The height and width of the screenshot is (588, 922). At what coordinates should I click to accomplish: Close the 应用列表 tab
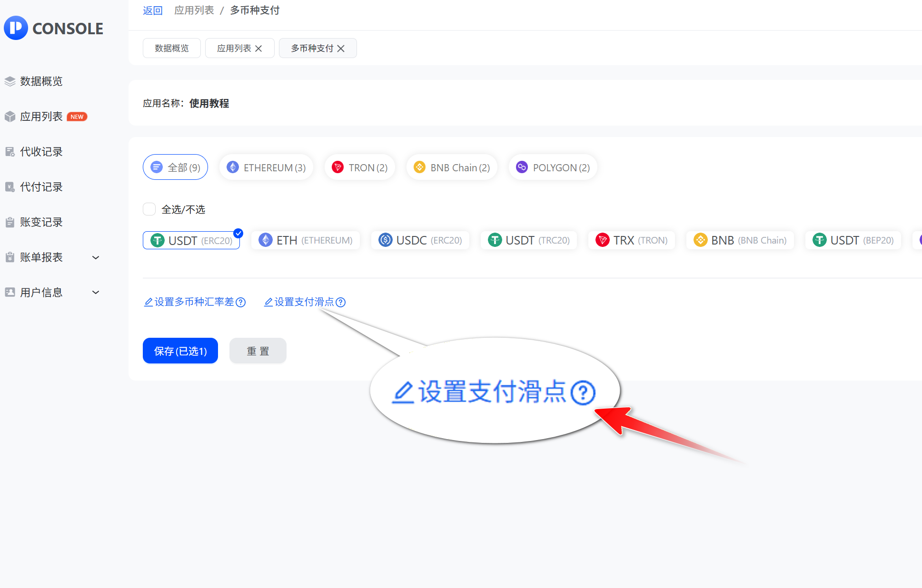(258, 49)
